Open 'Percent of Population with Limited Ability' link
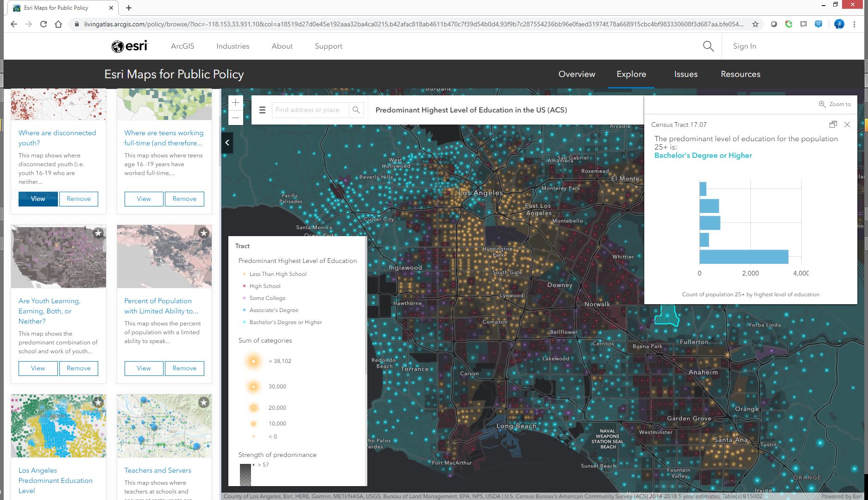 (x=161, y=306)
